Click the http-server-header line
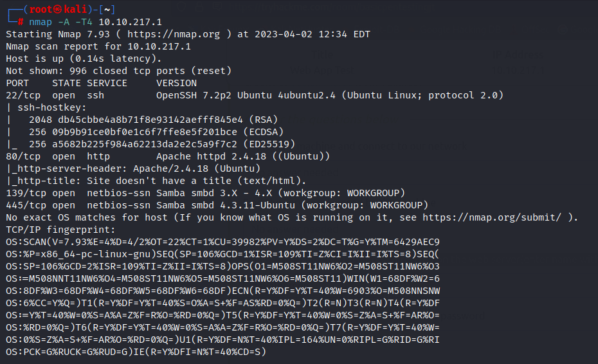This screenshot has width=598, height=364. click(x=133, y=168)
